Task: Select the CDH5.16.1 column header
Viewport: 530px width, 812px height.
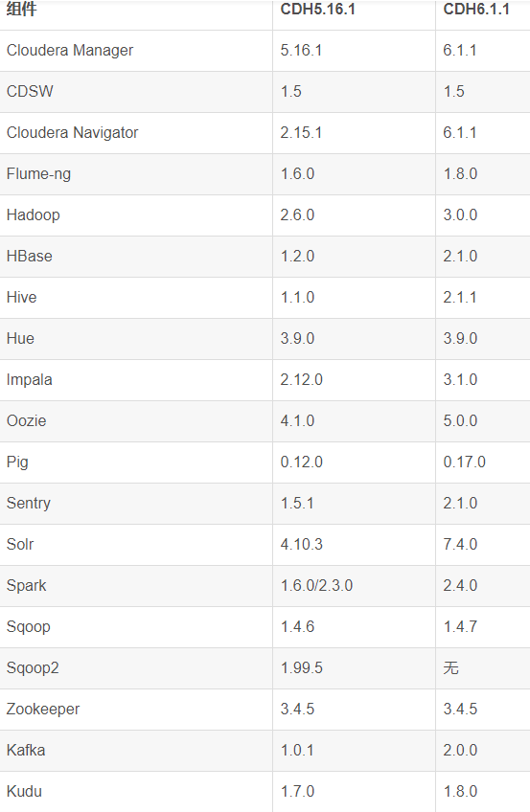Action: click(317, 10)
